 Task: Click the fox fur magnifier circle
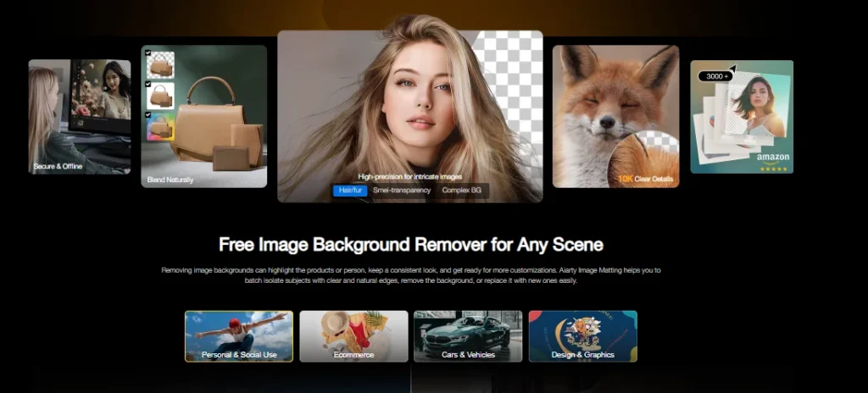click(x=644, y=159)
